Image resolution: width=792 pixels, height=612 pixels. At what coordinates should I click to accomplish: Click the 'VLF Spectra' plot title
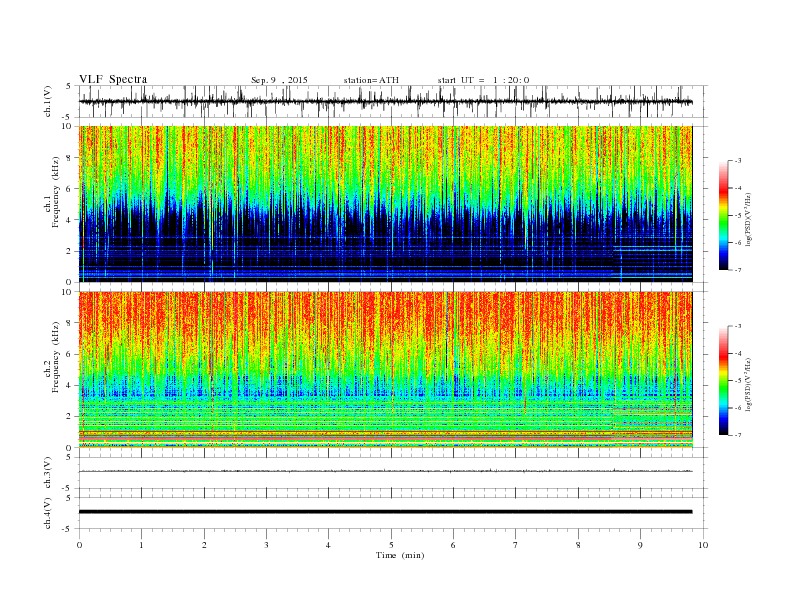pos(113,79)
